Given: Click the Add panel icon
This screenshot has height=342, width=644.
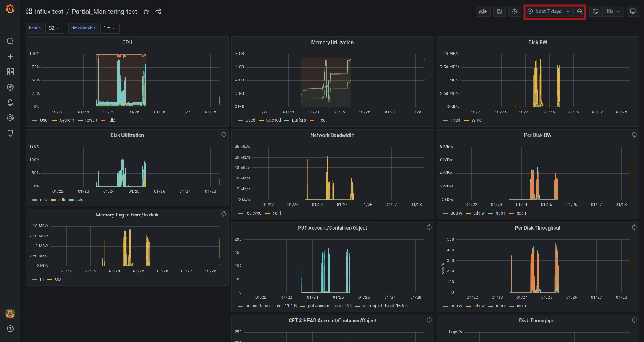Looking at the screenshot, I should (483, 12).
